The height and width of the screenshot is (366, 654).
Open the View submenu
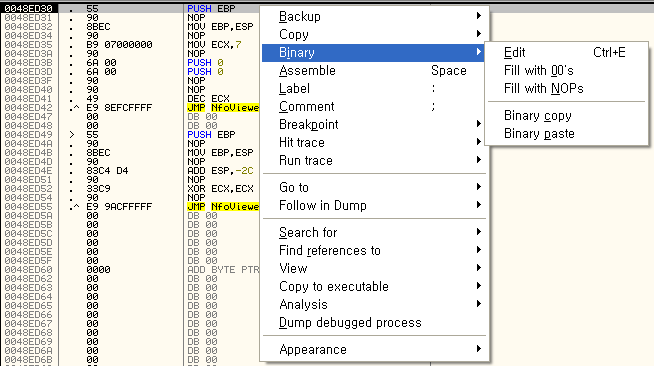pos(373,268)
